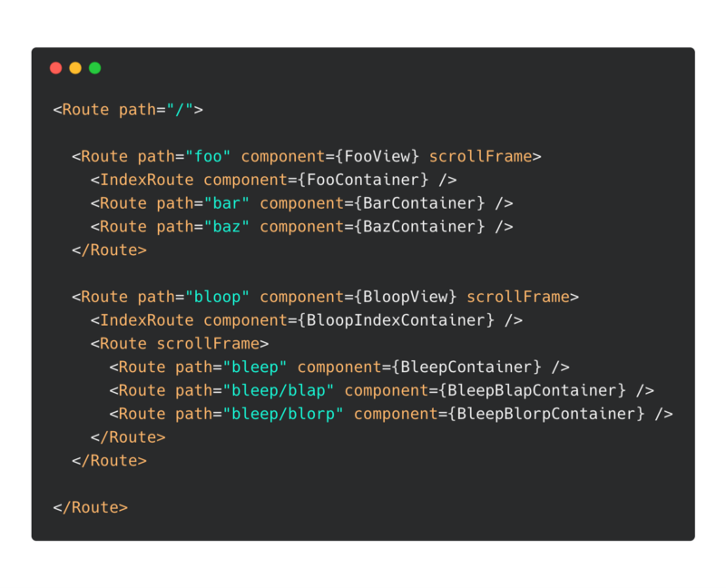Click the final closing Route tag

coord(91,508)
